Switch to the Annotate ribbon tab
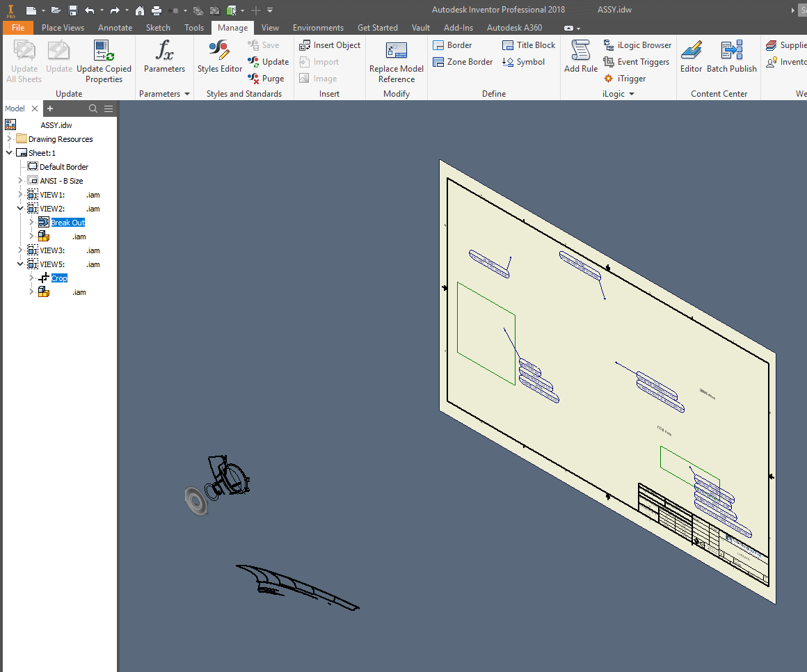 (115, 27)
